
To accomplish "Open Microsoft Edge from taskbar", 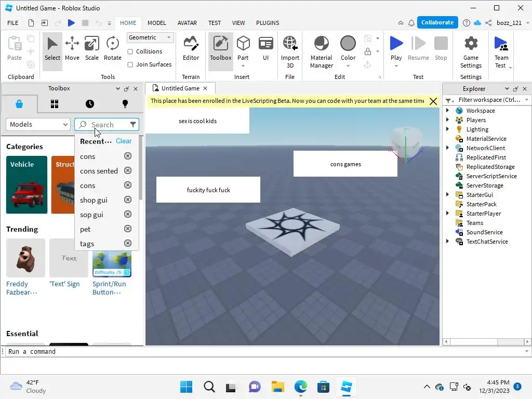I will [301, 387].
